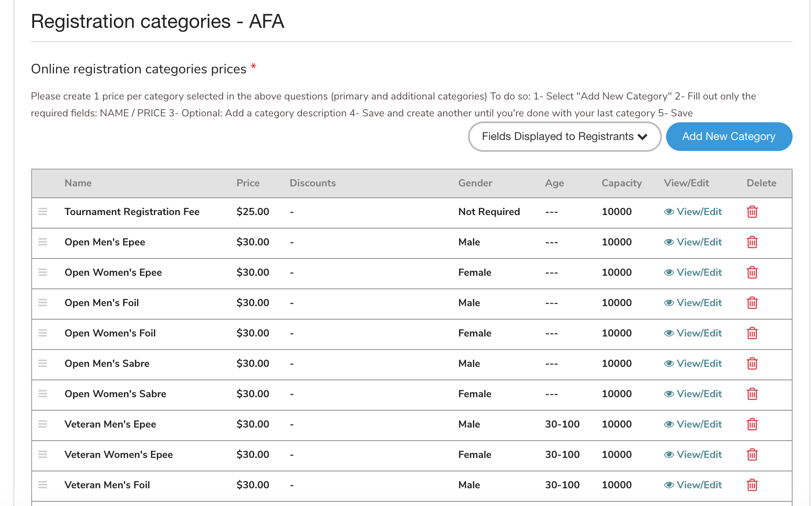Screen dimensions: 812x506
Task: Grab the drag handle for Tournament Registration Fee
Action: [43, 211]
